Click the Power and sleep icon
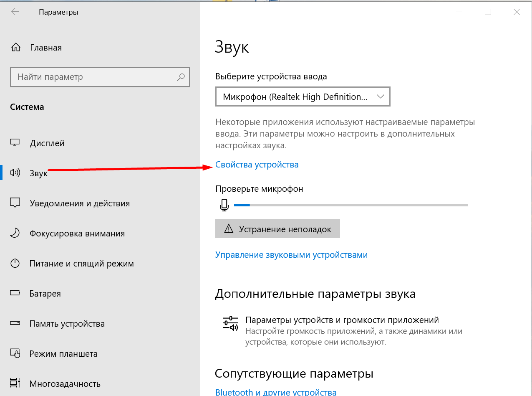 pos(15,263)
